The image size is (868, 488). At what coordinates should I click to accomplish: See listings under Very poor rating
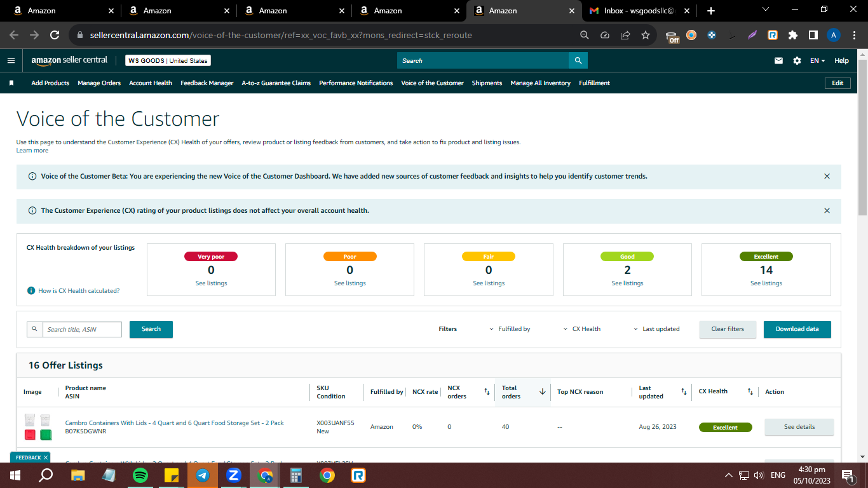(x=211, y=283)
